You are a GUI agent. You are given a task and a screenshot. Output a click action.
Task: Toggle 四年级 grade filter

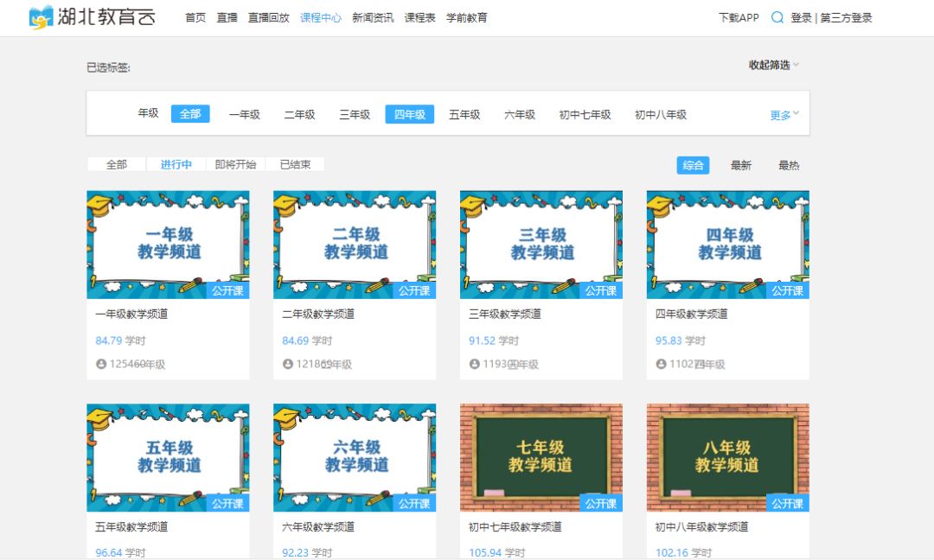coord(410,114)
